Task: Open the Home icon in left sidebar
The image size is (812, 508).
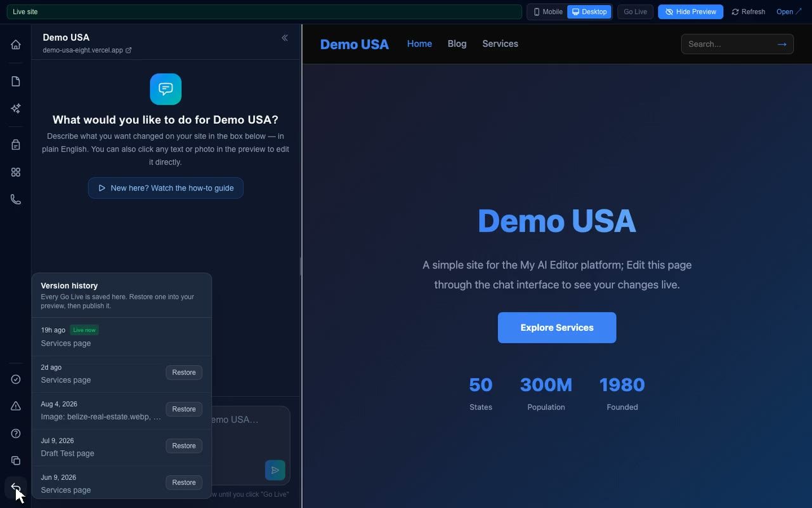Action: (16, 44)
